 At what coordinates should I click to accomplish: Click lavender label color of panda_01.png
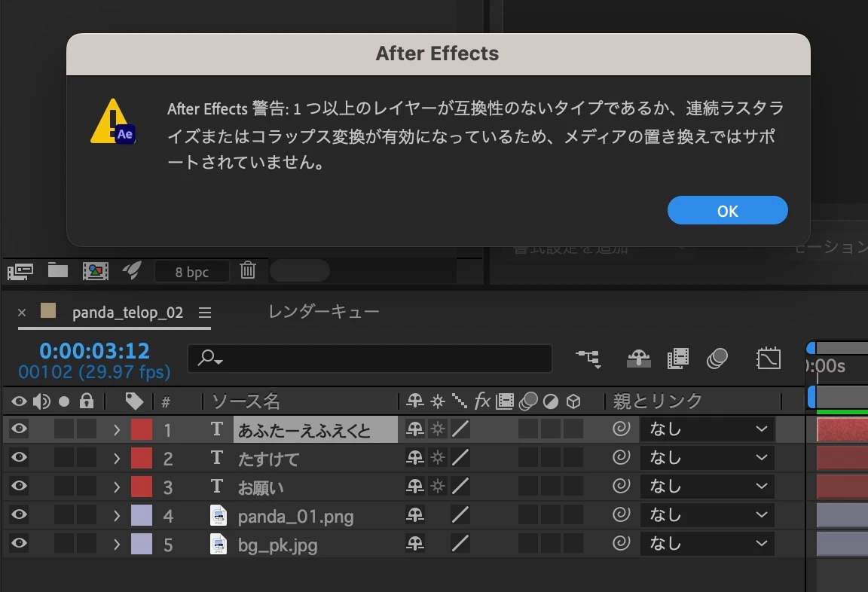141,516
